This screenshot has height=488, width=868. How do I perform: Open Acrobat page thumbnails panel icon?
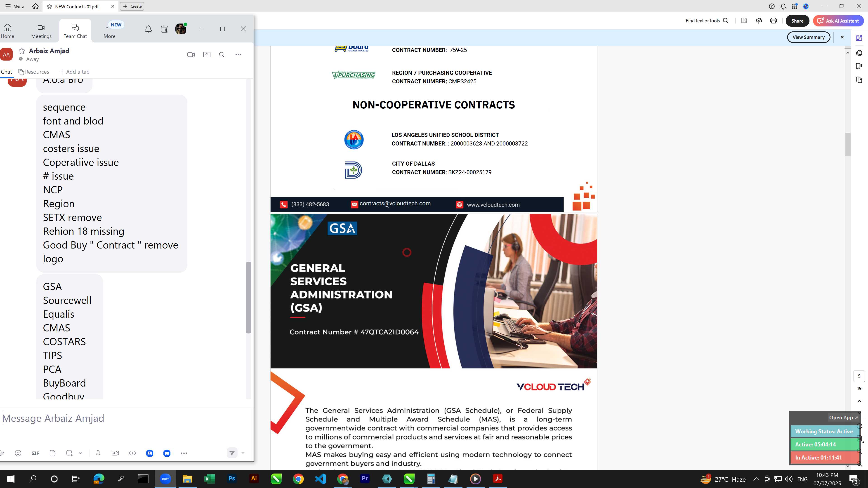pos(859,80)
